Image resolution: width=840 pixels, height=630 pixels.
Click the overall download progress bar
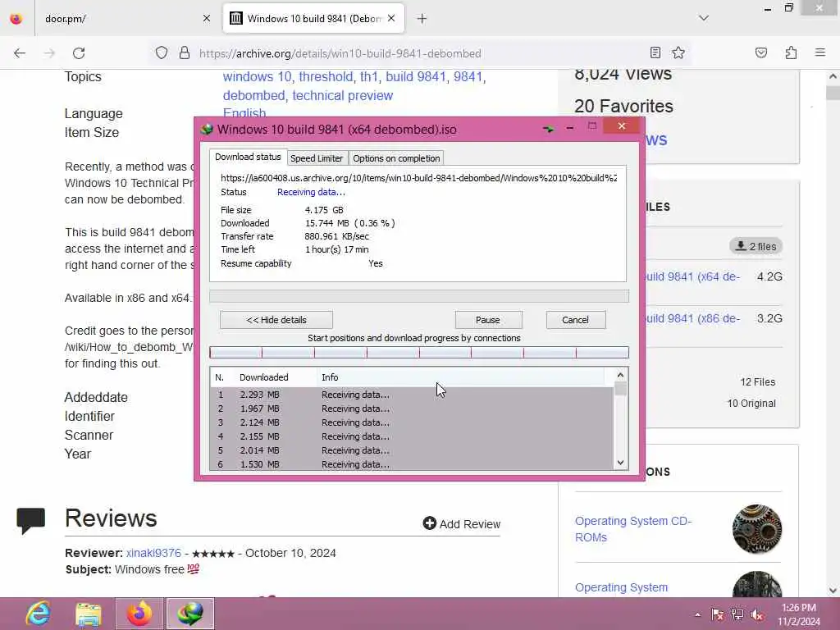(x=418, y=296)
